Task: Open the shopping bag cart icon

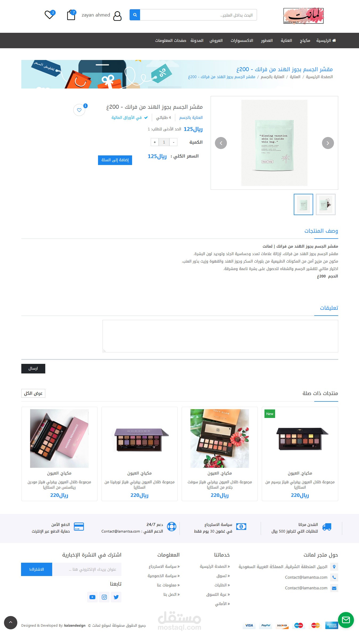Action: click(x=71, y=15)
